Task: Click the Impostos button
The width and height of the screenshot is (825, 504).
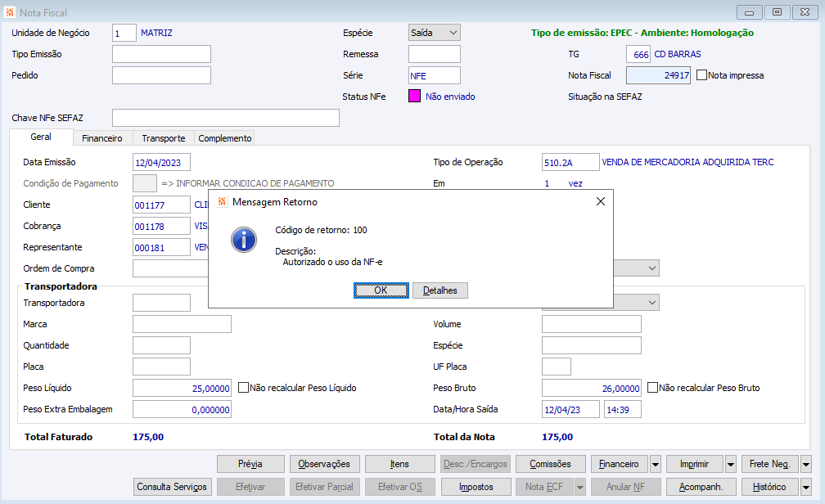Action: 476,487
